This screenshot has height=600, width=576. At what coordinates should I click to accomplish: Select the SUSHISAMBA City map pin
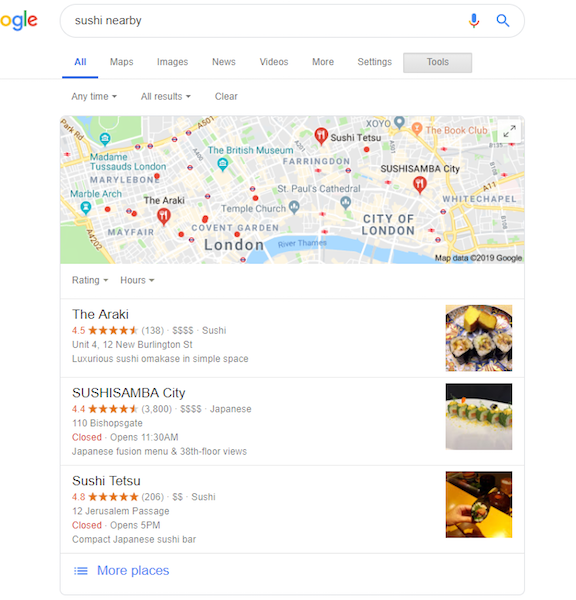[x=420, y=185]
